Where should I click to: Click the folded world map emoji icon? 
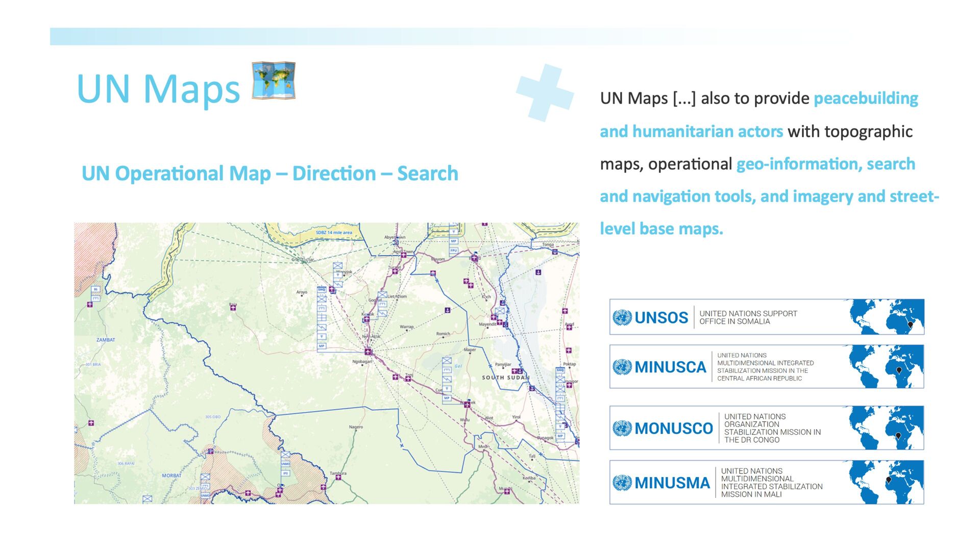[274, 81]
